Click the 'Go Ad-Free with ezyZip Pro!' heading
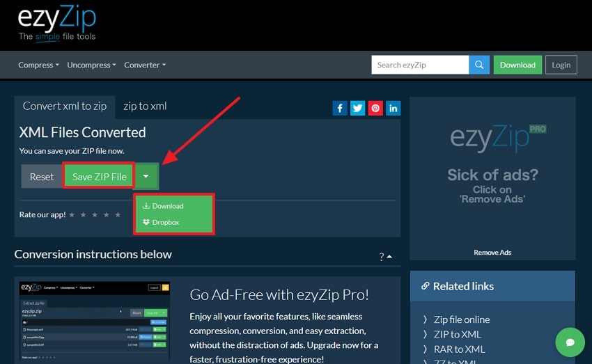592x364 pixels. tap(279, 294)
